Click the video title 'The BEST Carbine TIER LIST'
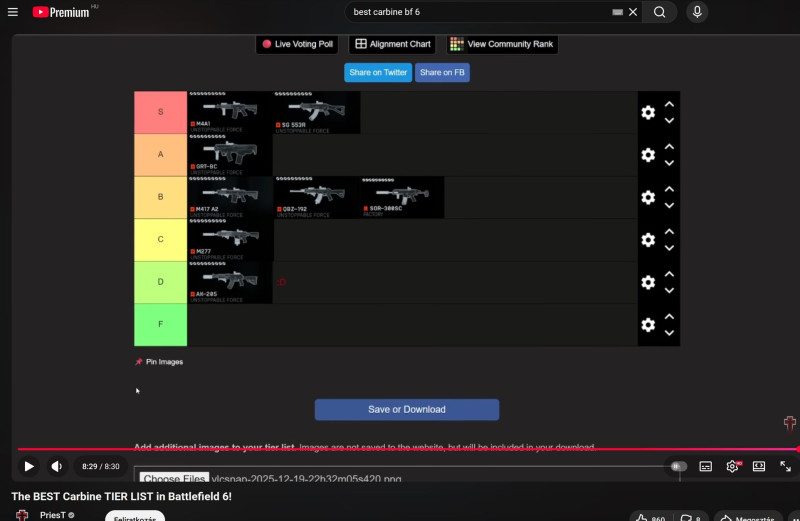 click(121, 496)
